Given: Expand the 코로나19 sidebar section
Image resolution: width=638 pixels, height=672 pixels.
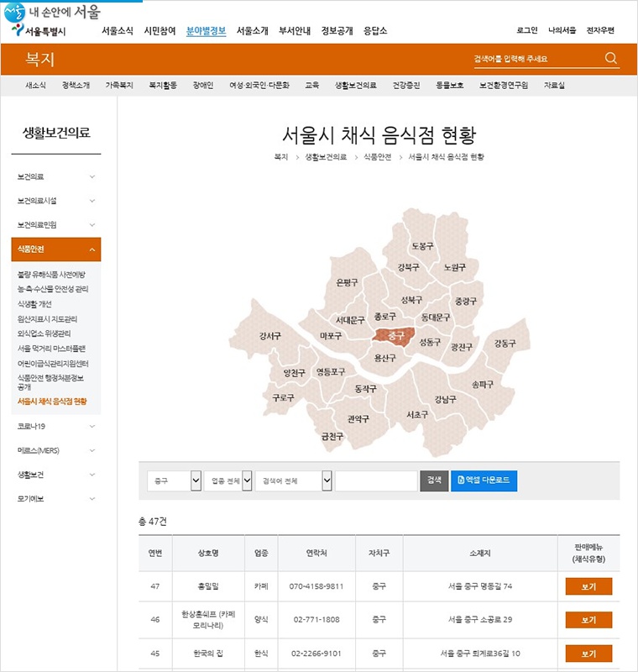Looking at the screenshot, I should click(56, 426).
